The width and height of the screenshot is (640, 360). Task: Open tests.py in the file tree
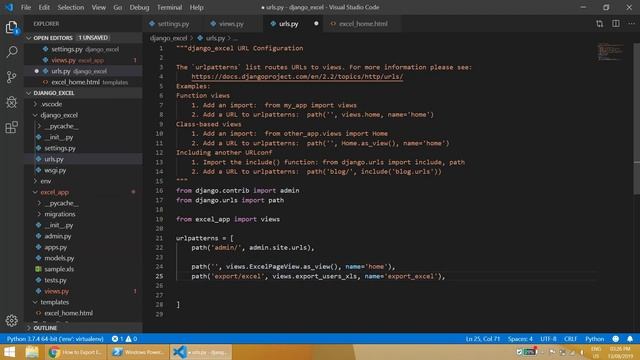83,280
